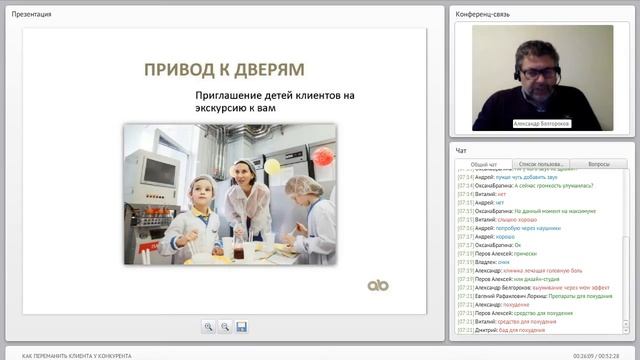Click the chat vertical scrollbar thumb

tap(626, 278)
